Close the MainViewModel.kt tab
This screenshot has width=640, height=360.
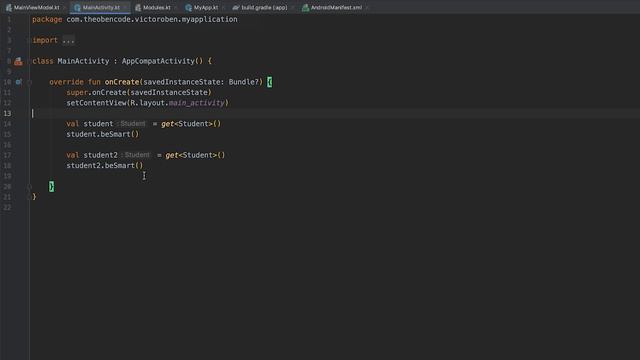(x=64, y=8)
